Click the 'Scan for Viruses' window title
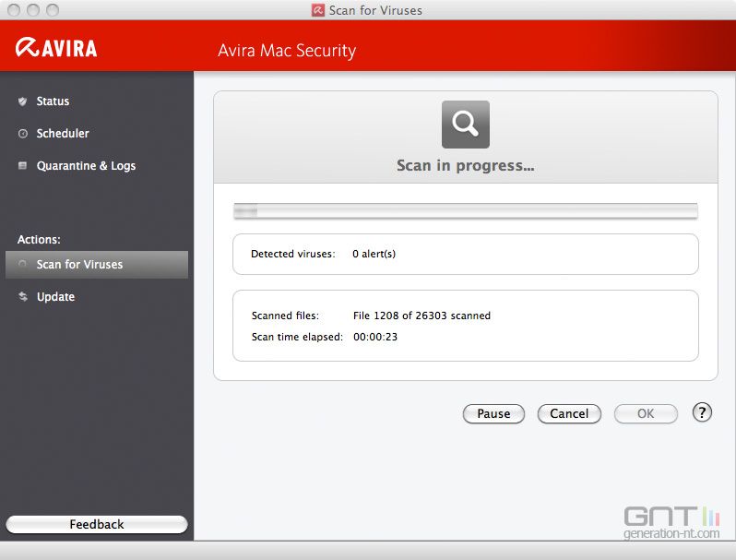The width and height of the screenshot is (736, 560). 375,10
